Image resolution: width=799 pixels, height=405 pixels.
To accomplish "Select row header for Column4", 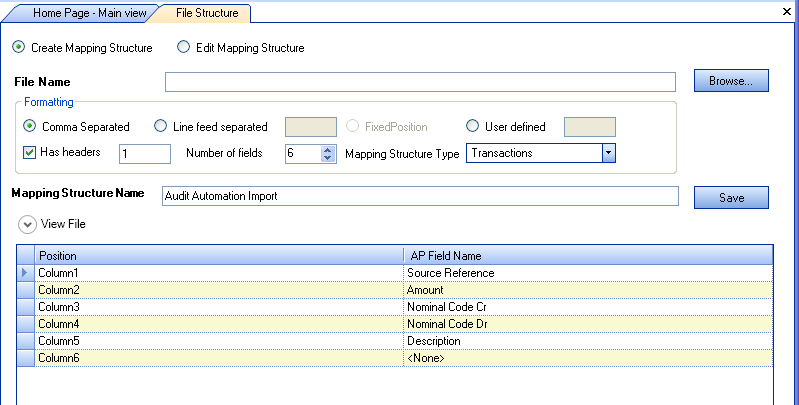I will 25,324.
